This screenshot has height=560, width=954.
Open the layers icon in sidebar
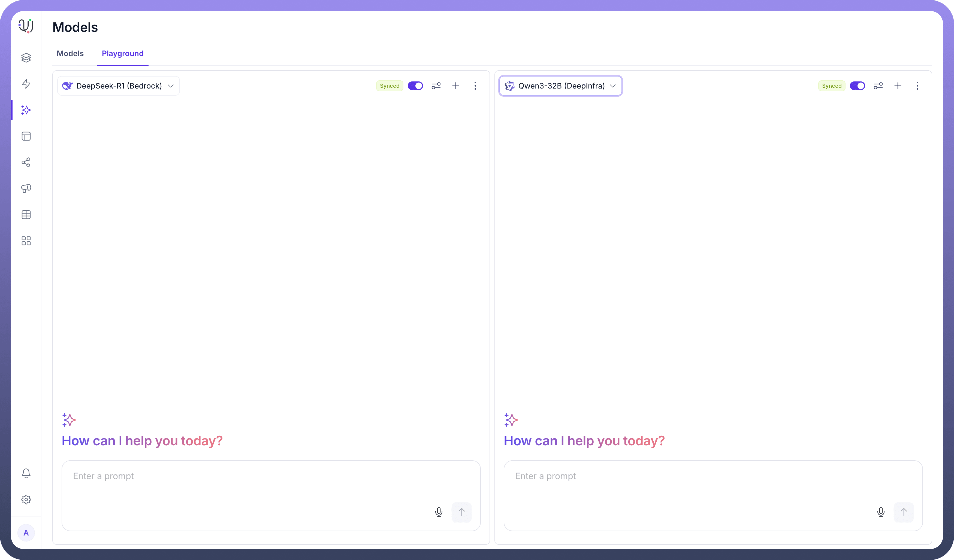[26, 57]
